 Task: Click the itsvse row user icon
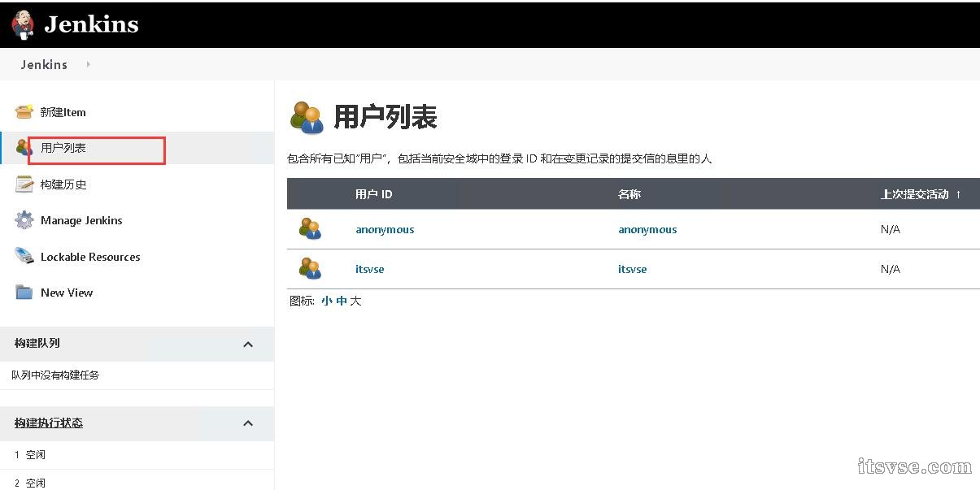(310, 269)
